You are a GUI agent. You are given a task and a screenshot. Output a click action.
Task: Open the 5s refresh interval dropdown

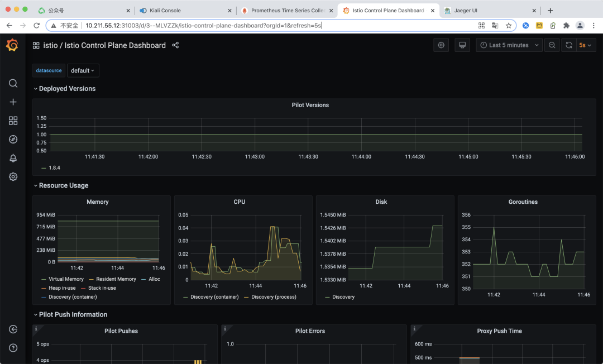click(586, 45)
